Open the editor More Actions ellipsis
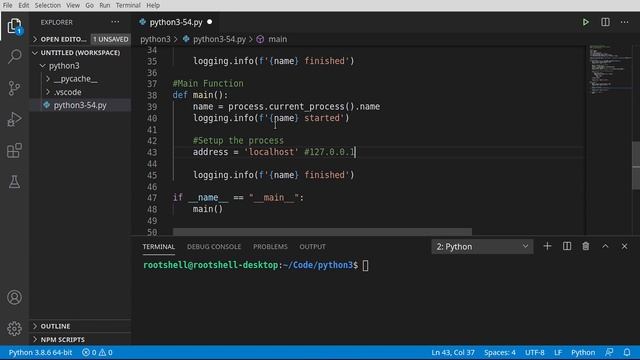Image resolution: width=640 pixels, height=360 pixels. pyautogui.click(x=624, y=22)
